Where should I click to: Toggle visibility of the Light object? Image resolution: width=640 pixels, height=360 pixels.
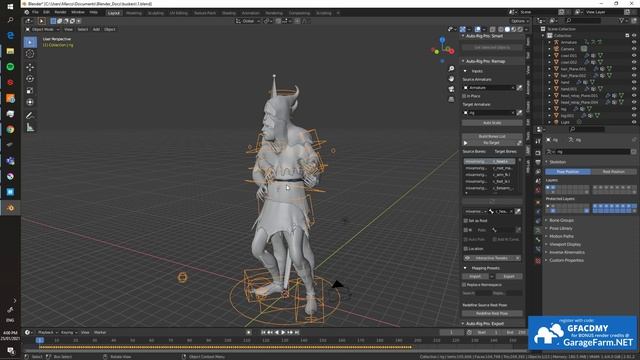pyautogui.click(x=634, y=122)
